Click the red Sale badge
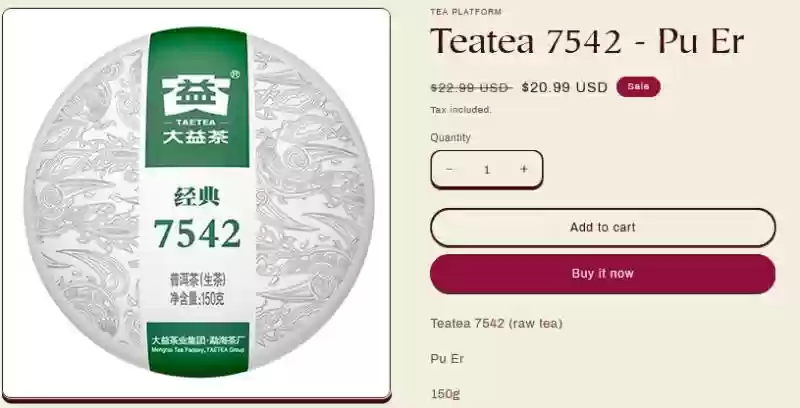 coord(638,87)
